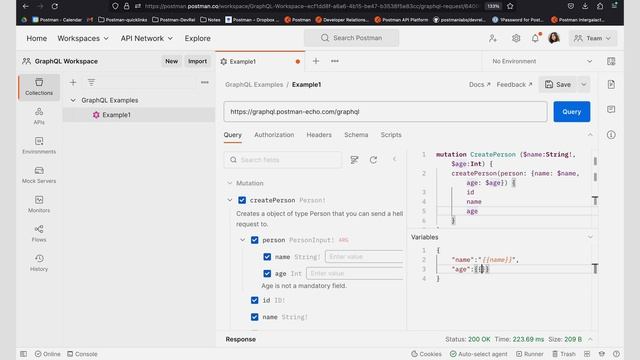Collapse the GraphQL Examples collection
Viewport: 640px width, 360px height.
point(73,100)
